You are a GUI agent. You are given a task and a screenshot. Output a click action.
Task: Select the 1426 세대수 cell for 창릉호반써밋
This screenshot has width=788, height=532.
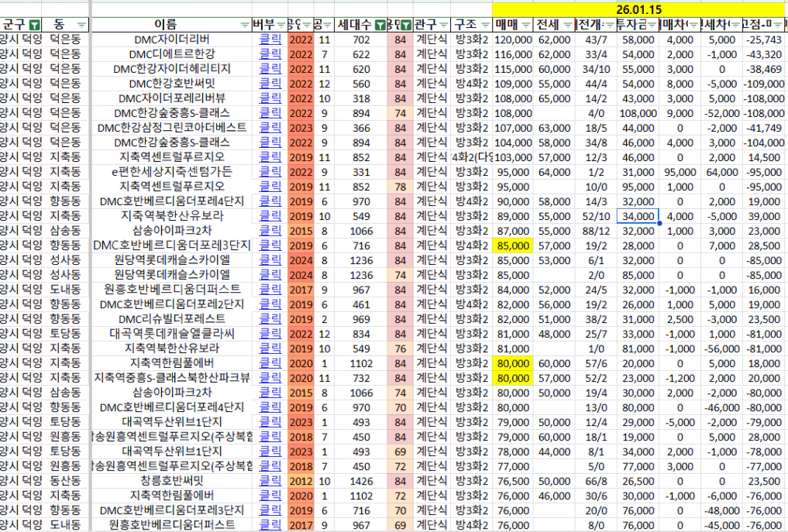click(x=360, y=479)
